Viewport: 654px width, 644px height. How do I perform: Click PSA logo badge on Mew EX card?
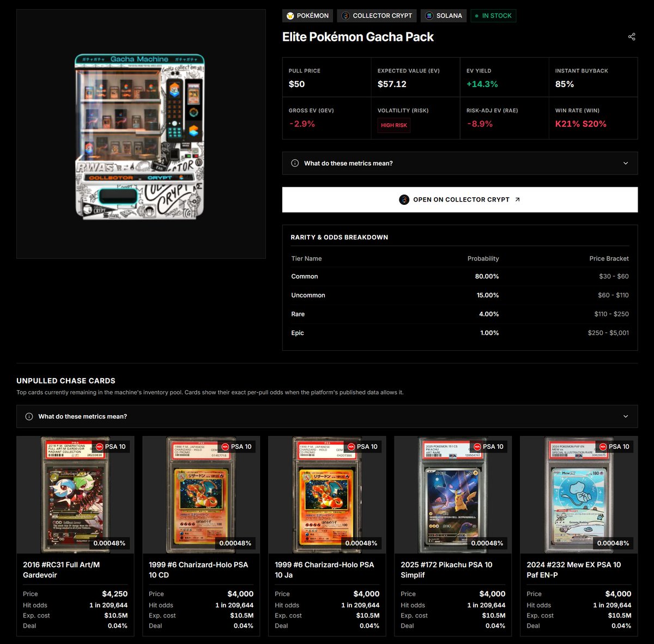coord(603,446)
